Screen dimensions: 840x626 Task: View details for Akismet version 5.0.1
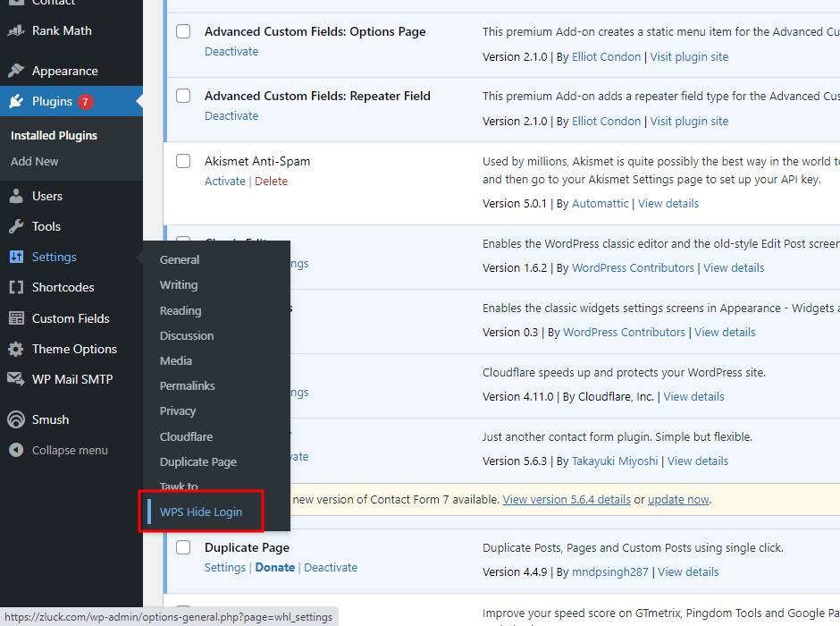(x=668, y=204)
